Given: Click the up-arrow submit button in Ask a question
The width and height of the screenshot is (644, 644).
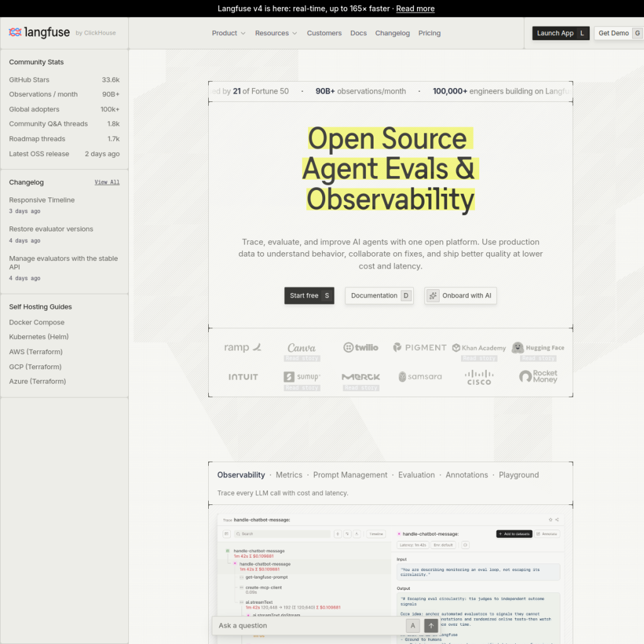Looking at the screenshot, I should (x=431, y=626).
